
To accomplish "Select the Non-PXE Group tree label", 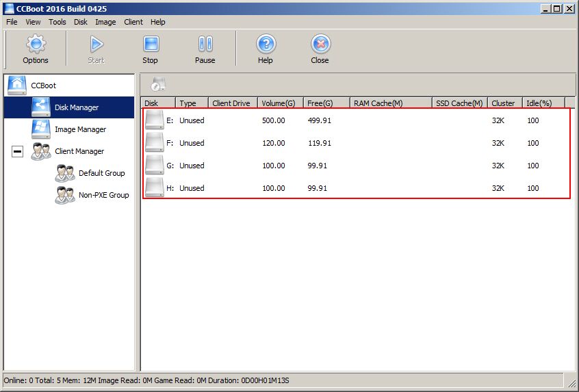I will pyautogui.click(x=104, y=195).
